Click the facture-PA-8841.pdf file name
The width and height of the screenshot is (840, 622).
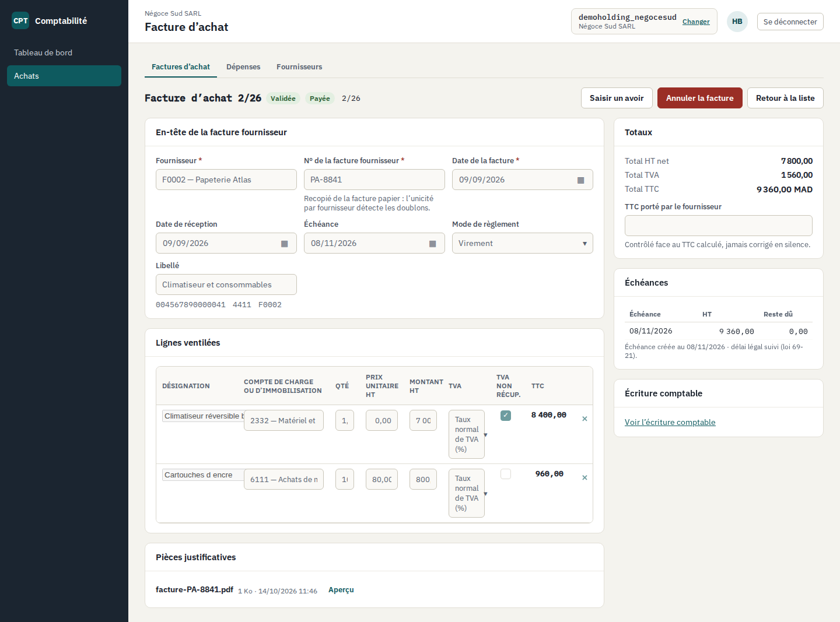click(194, 589)
